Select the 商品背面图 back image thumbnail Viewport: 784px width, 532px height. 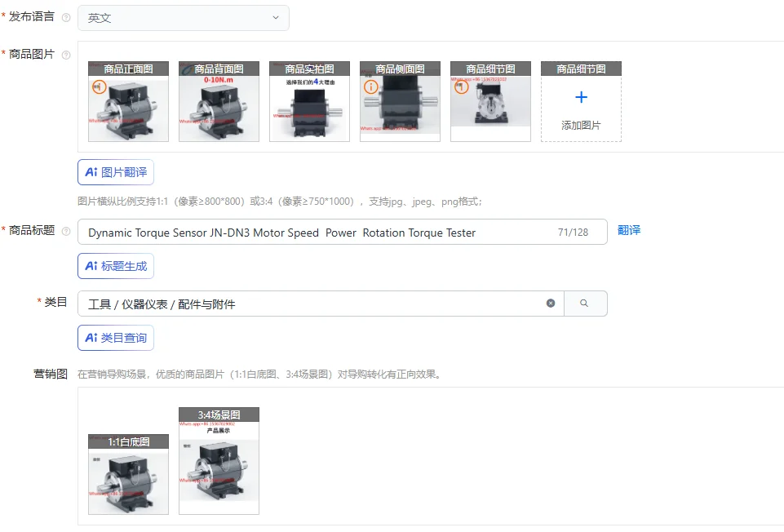pyautogui.click(x=219, y=100)
